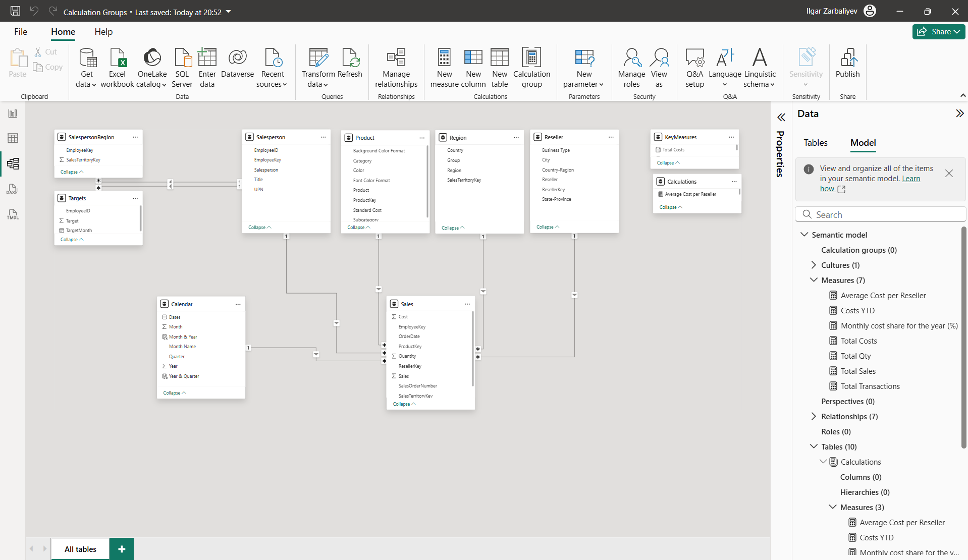Collapse the Measures (7) node
Viewport: 968px width, 560px height.
tap(814, 280)
